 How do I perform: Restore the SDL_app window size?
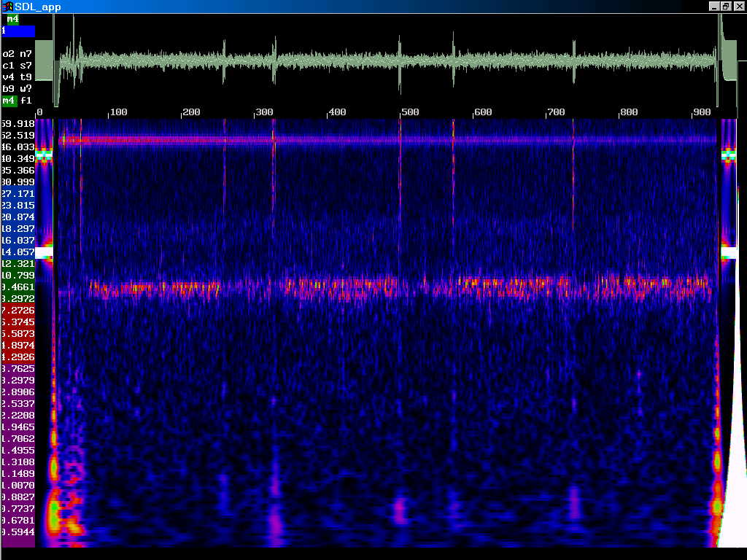click(x=726, y=7)
